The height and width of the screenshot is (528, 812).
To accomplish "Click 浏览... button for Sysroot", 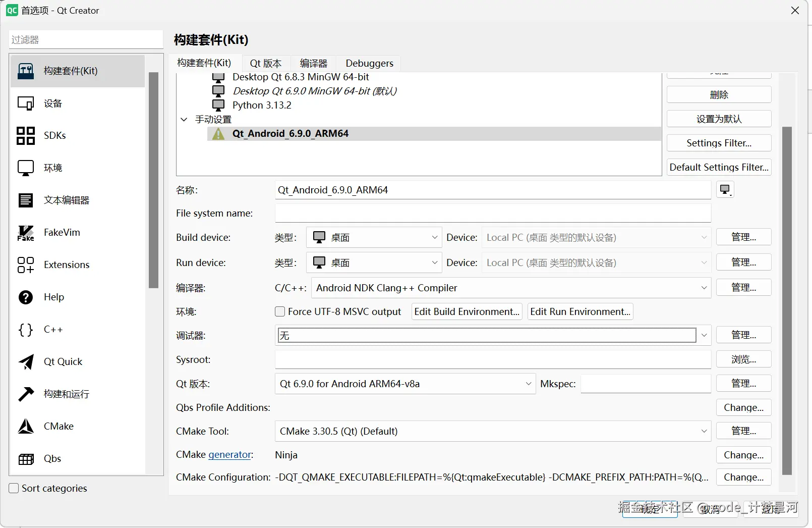I will [744, 359].
